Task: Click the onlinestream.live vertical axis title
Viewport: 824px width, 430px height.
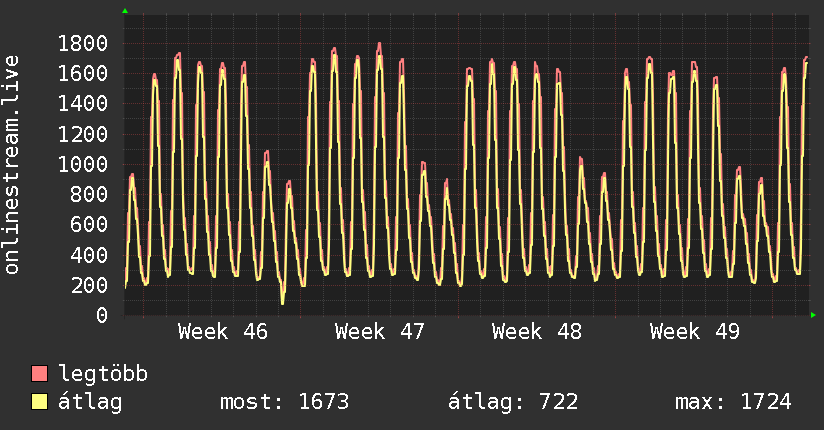Action: pyautogui.click(x=11, y=165)
